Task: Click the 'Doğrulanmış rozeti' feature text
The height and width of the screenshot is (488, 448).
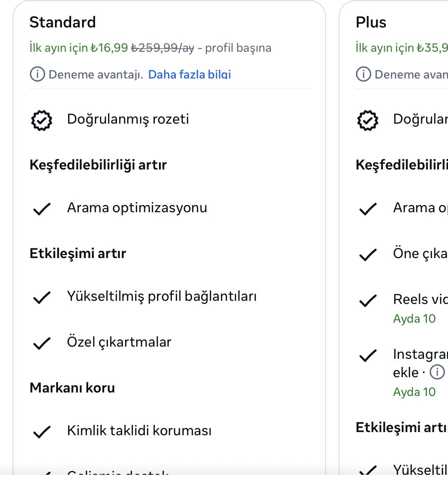Action: coord(128,119)
